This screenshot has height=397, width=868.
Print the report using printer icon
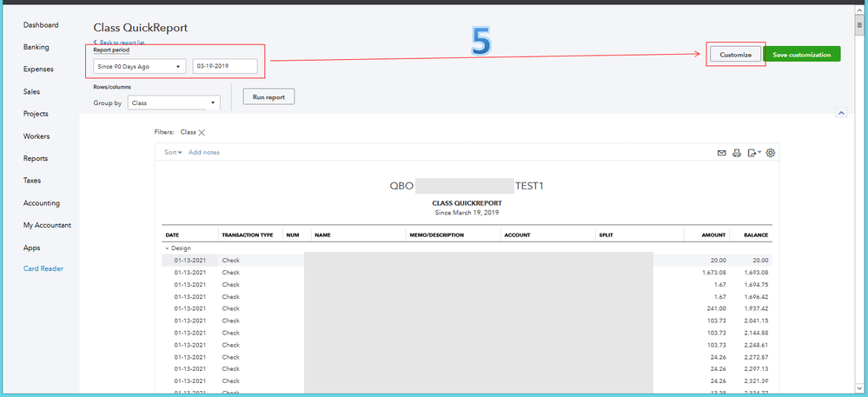[736, 154]
